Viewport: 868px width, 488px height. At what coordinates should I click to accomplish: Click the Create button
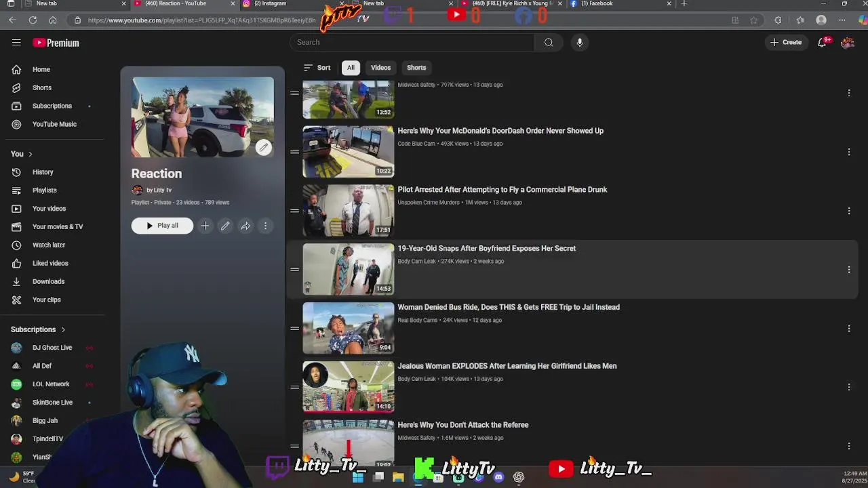point(786,42)
